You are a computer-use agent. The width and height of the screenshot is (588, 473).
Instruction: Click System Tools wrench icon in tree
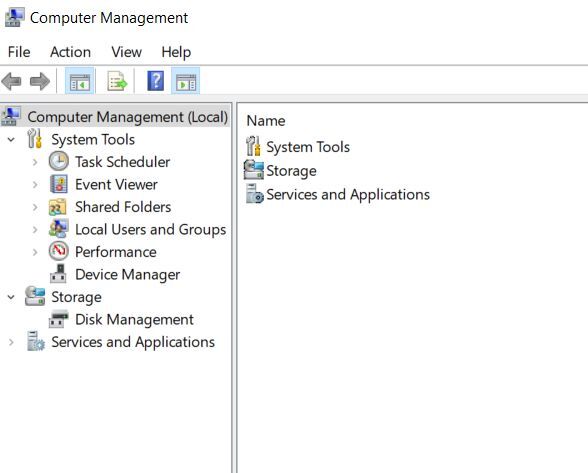tap(35, 138)
